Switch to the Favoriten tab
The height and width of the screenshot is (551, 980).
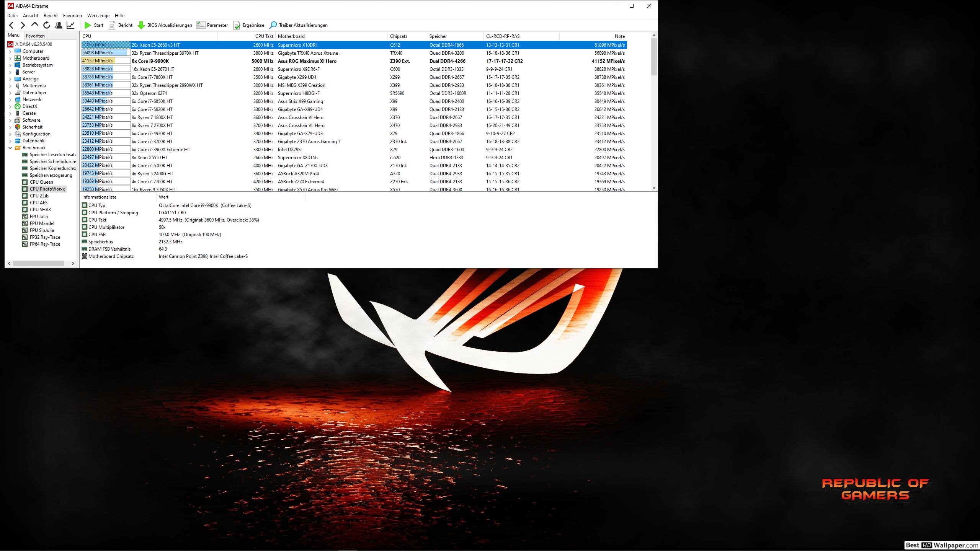click(x=36, y=35)
